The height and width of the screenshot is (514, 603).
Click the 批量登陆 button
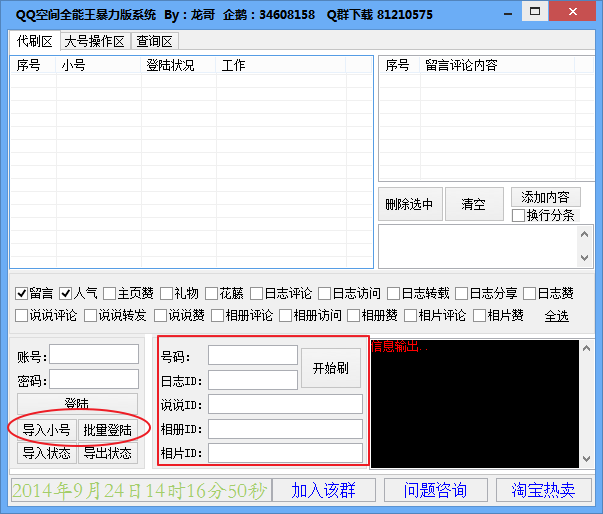coord(108,430)
